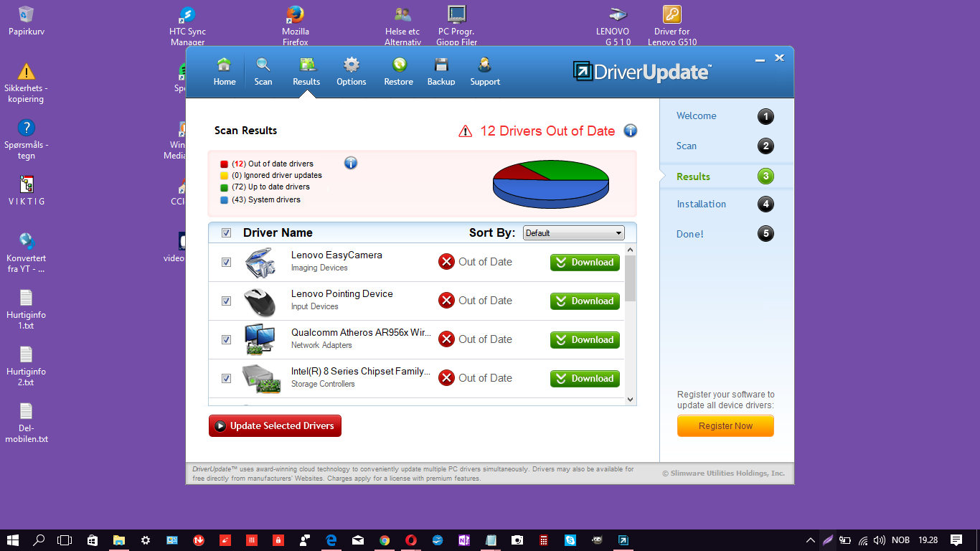Open Del-mobilen.txt desktop file
The width and height of the screenshot is (980, 551).
point(27,423)
